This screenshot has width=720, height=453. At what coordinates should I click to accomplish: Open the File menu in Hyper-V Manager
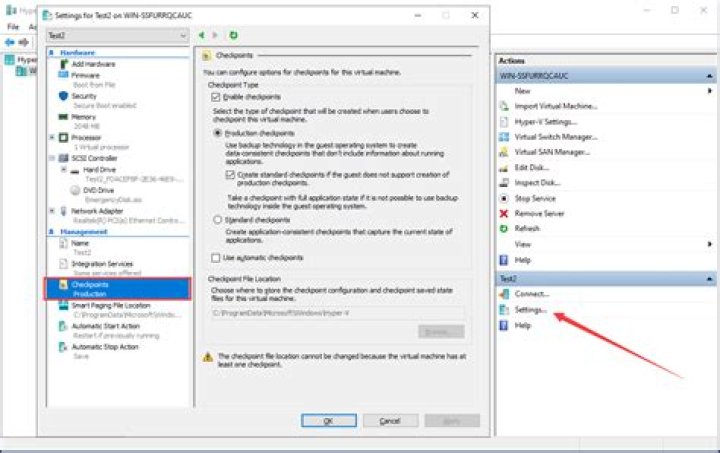point(13,27)
